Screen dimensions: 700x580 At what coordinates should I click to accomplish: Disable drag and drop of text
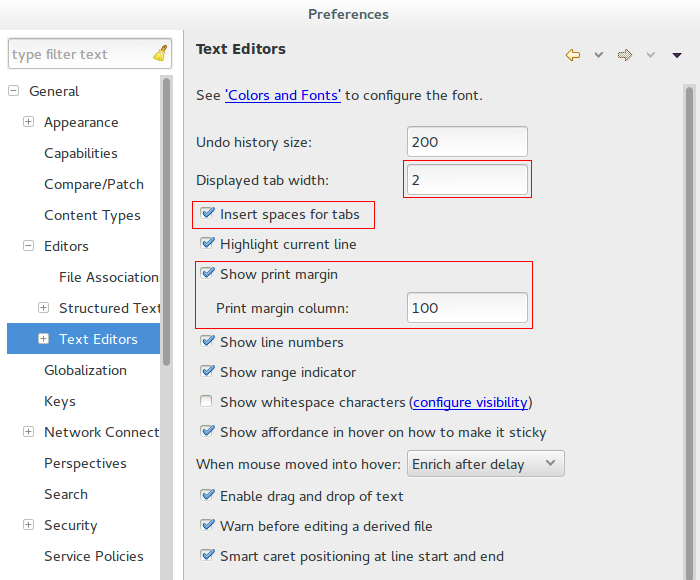click(207, 495)
